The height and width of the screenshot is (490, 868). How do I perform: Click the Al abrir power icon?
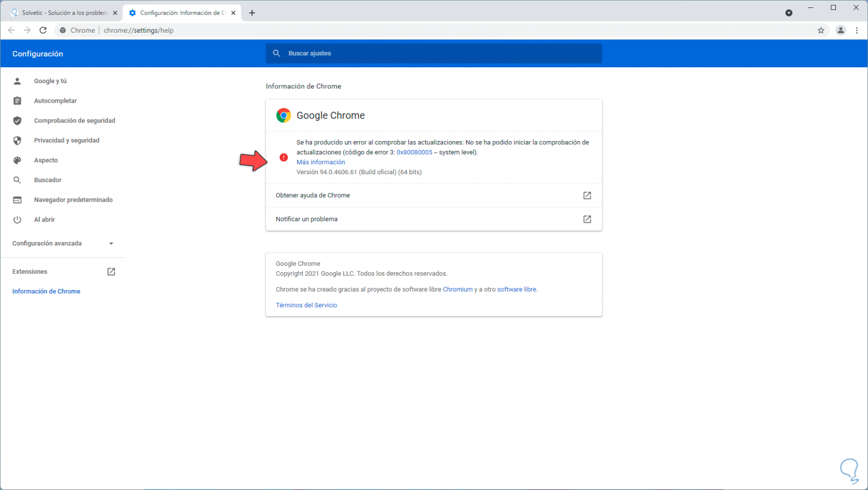[x=17, y=219]
